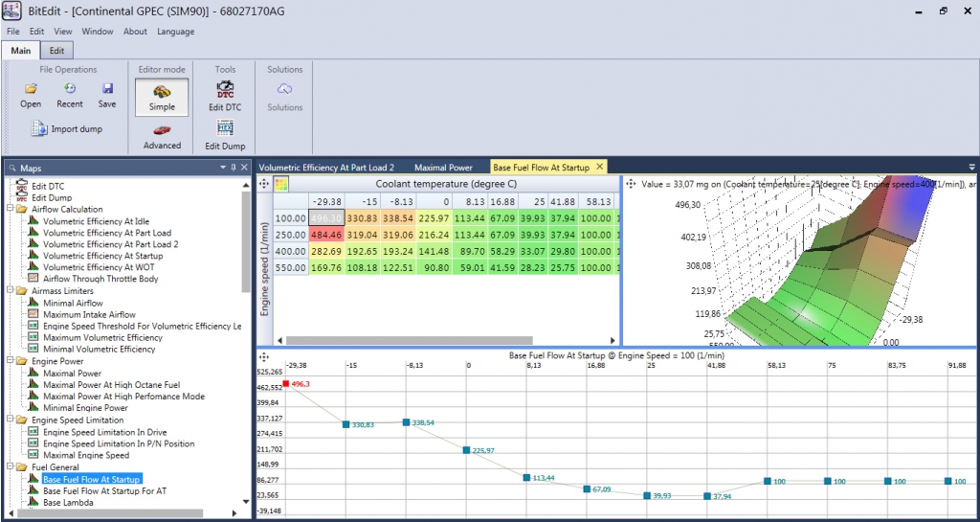Screen dimensions: 980x522
Task: Click Maps tree horizontal scrollbar right arrow
Action: (234, 512)
